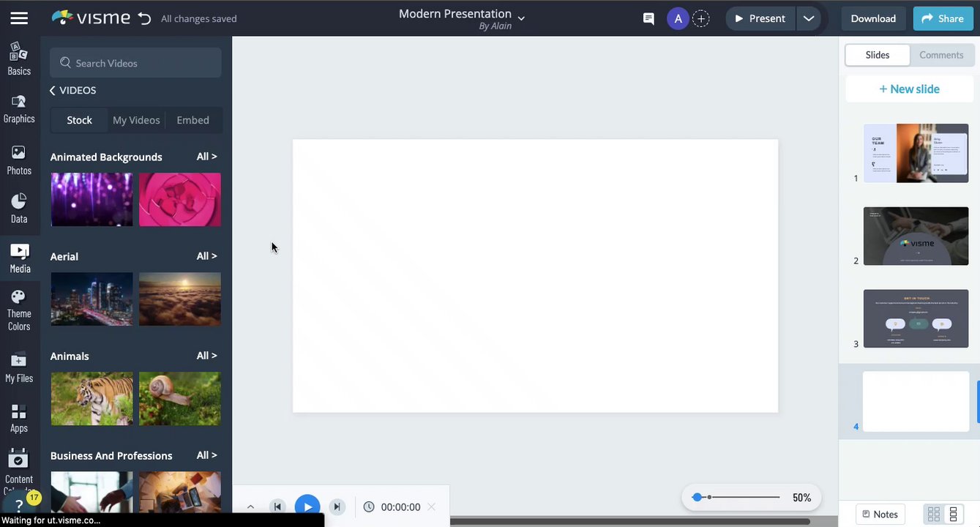Close the timeline bar
This screenshot has width=980, height=527.
click(x=431, y=507)
